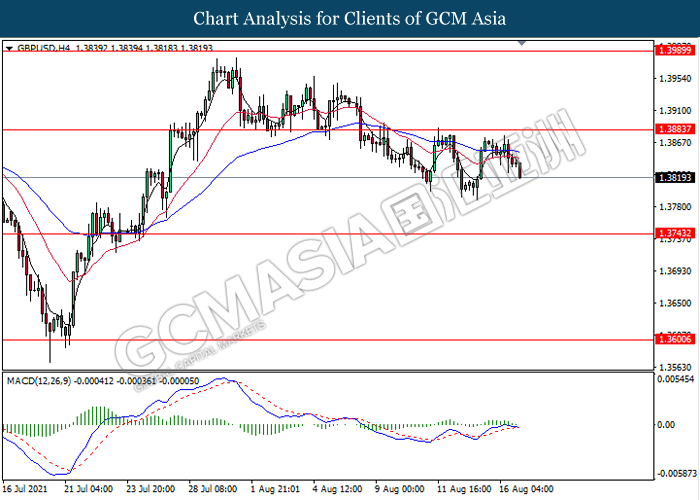Screen dimensions: 700x500
Task: Click the Chart Analysis for Clients header title
Action: pos(350,19)
